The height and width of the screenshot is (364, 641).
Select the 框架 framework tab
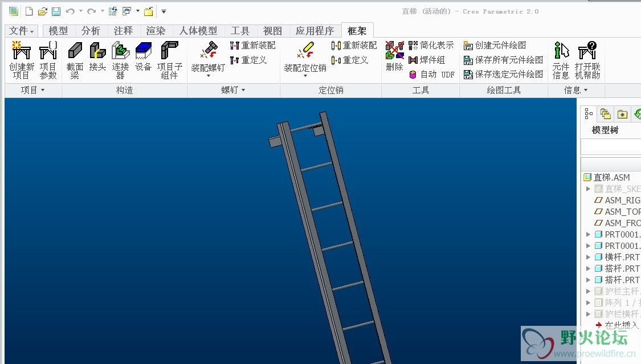(357, 31)
